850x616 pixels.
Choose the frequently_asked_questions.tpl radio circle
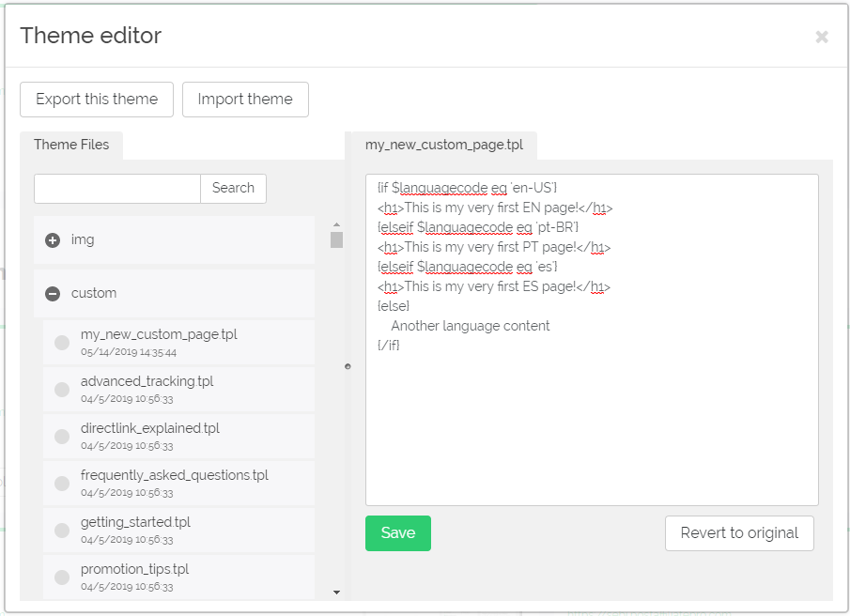pyautogui.click(x=62, y=484)
